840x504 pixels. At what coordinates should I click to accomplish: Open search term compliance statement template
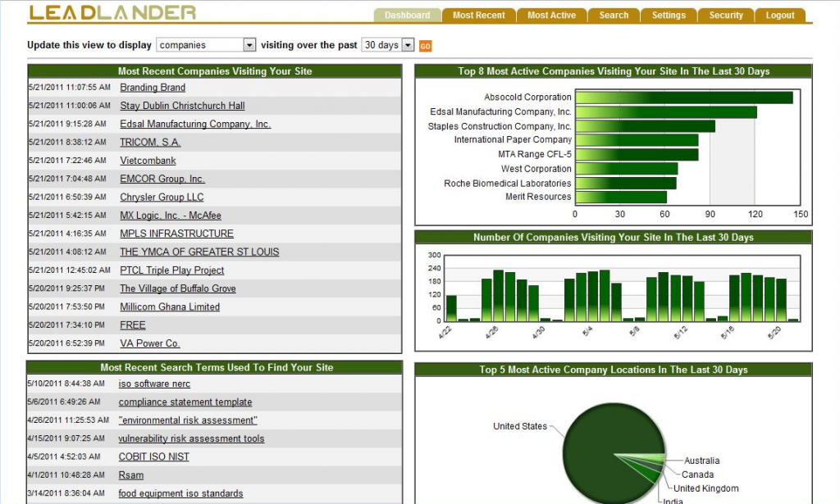click(x=185, y=402)
